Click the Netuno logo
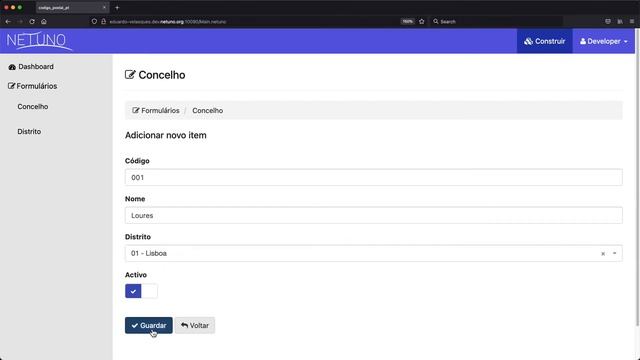Screen dimensions: 640x360 tap(39, 41)
